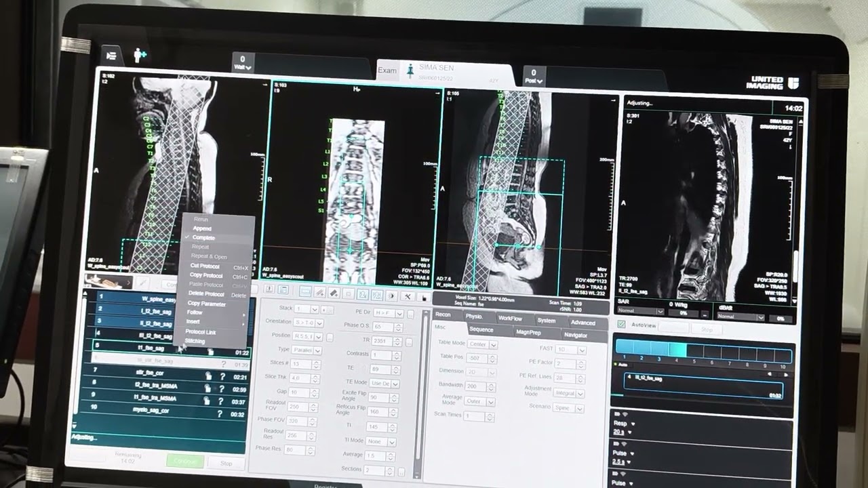Click the image window tool icon
The width and height of the screenshot is (868, 488).
click(x=363, y=295)
